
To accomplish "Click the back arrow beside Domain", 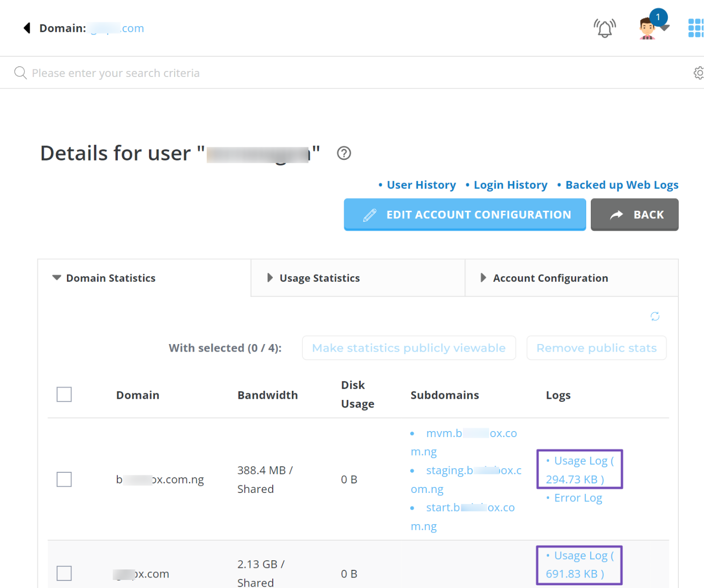I will pos(27,28).
